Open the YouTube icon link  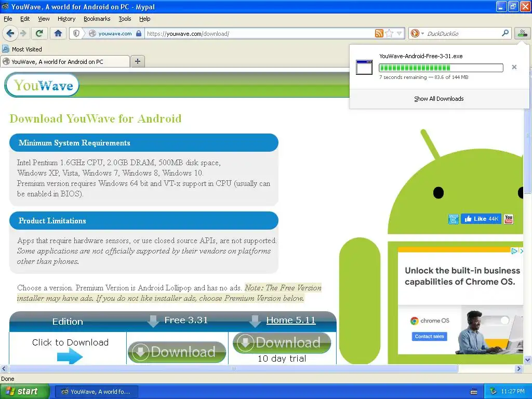coord(508,219)
